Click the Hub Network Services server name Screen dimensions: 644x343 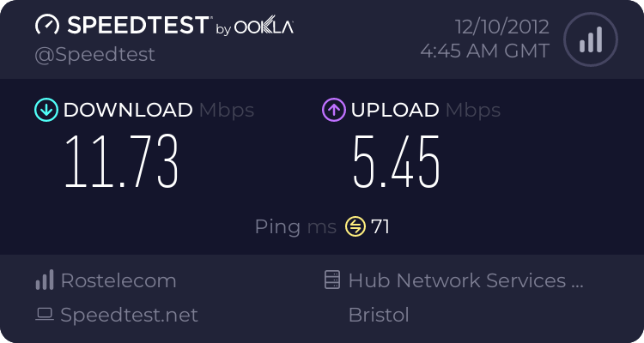(x=465, y=280)
